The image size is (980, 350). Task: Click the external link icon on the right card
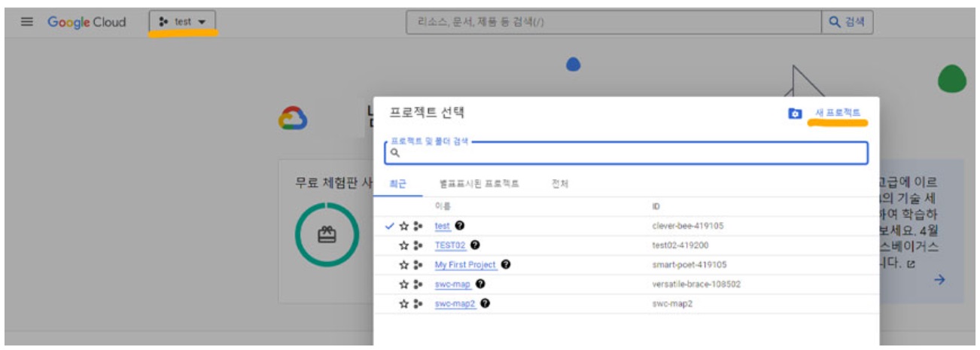[x=911, y=264]
